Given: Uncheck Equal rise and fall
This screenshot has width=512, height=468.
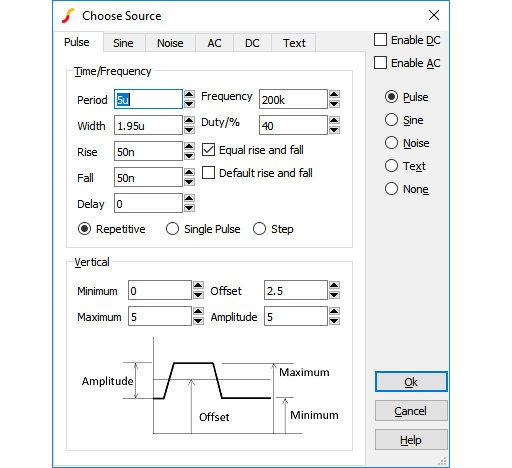Looking at the screenshot, I should (x=208, y=150).
